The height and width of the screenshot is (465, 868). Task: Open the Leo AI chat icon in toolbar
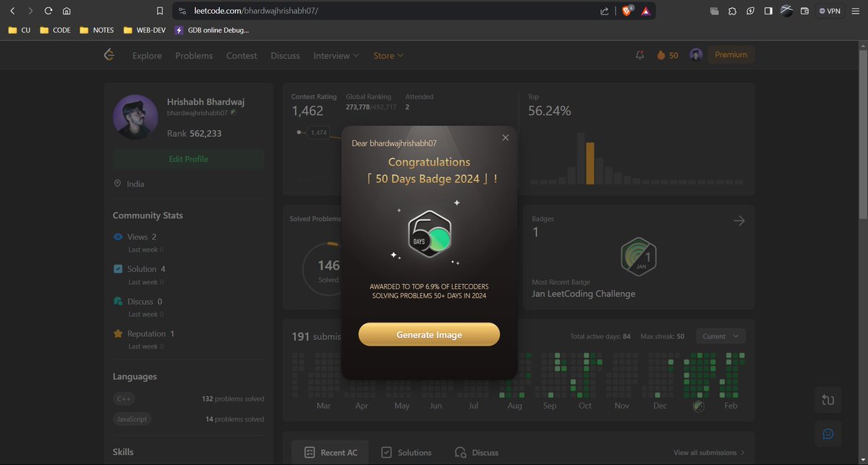(x=750, y=11)
